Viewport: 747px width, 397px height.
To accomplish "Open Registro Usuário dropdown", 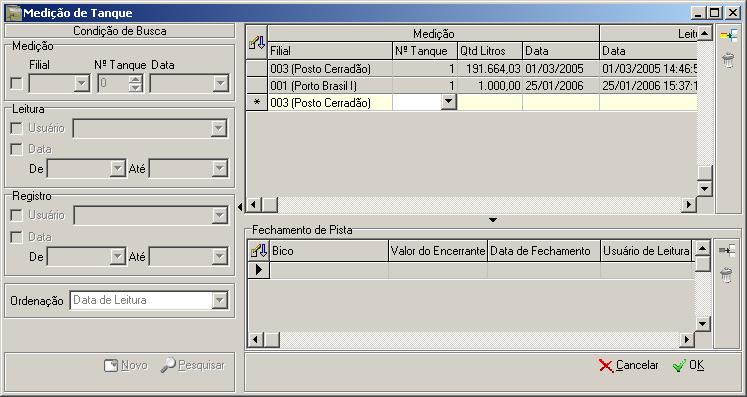I will pyautogui.click(x=219, y=215).
